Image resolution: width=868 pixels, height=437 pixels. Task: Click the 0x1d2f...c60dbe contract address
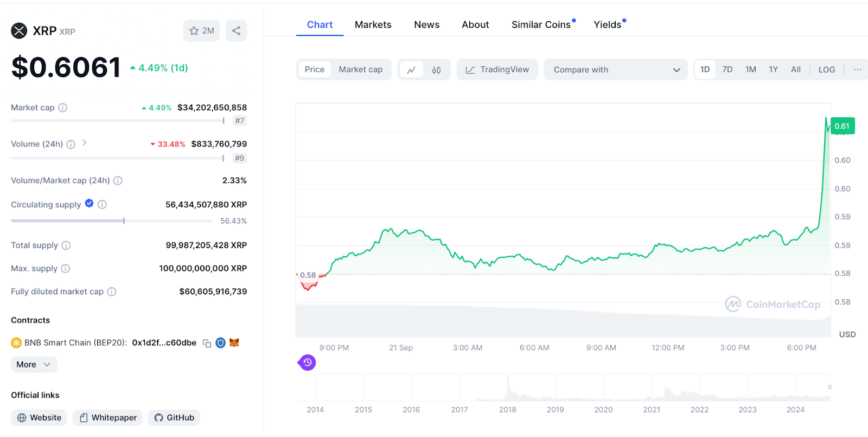164,343
